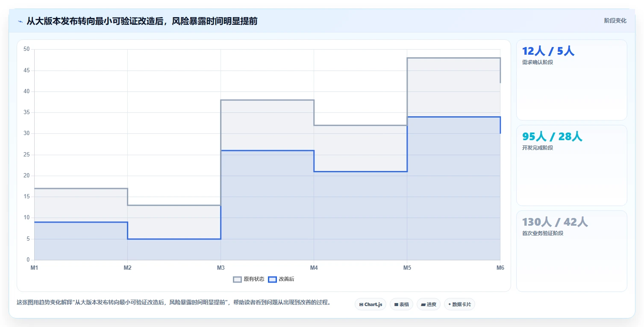Image resolution: width=644 pixels, height=327 pixels.
Task: Click the description sentence below the chart
Action: click(173, 302)
